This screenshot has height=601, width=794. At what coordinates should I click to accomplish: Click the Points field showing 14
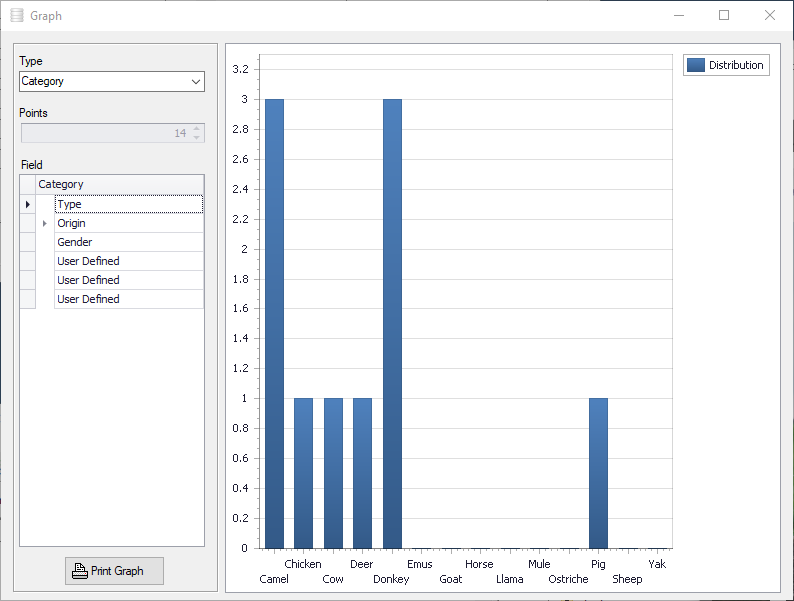[112, 133]
